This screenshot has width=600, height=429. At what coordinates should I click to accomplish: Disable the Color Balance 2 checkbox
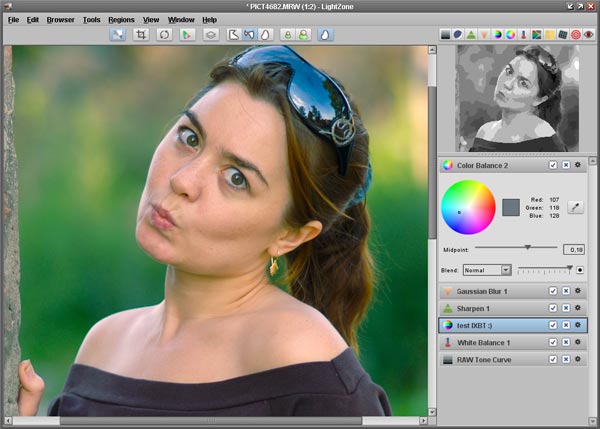pos(553,165)
